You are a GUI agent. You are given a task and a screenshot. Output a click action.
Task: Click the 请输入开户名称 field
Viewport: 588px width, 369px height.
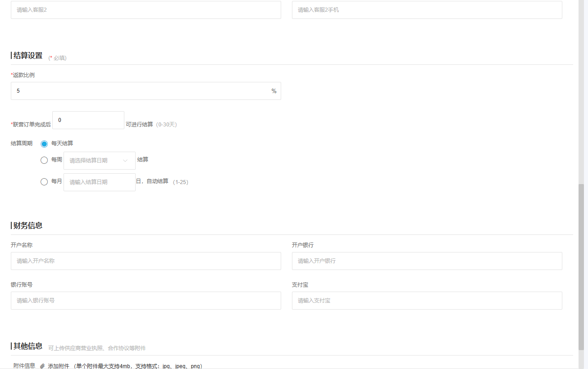click(146, 261)
